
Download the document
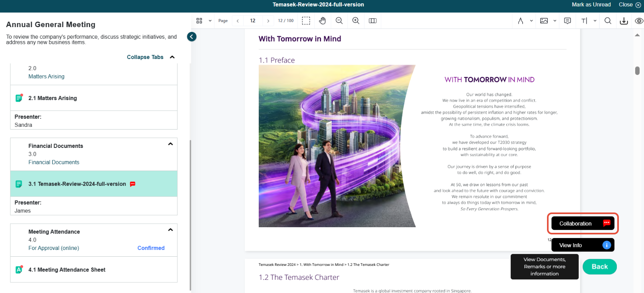[x=624, y=21]
